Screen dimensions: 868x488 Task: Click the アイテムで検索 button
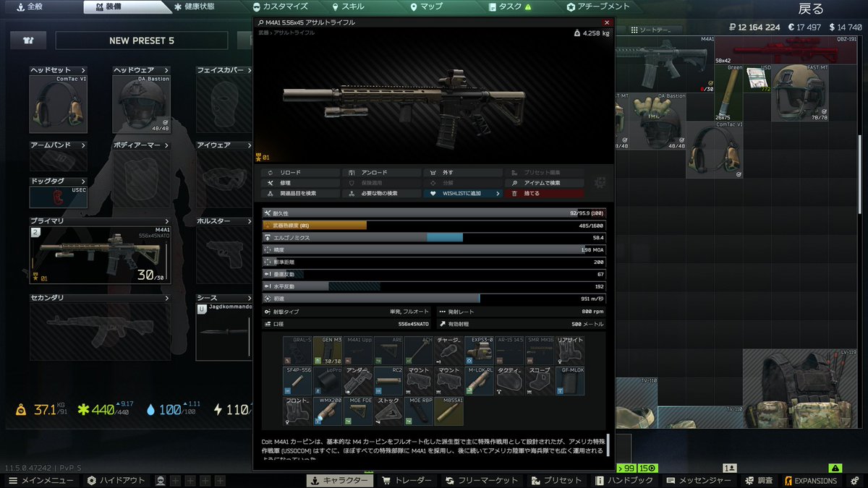tap(544, 183)
